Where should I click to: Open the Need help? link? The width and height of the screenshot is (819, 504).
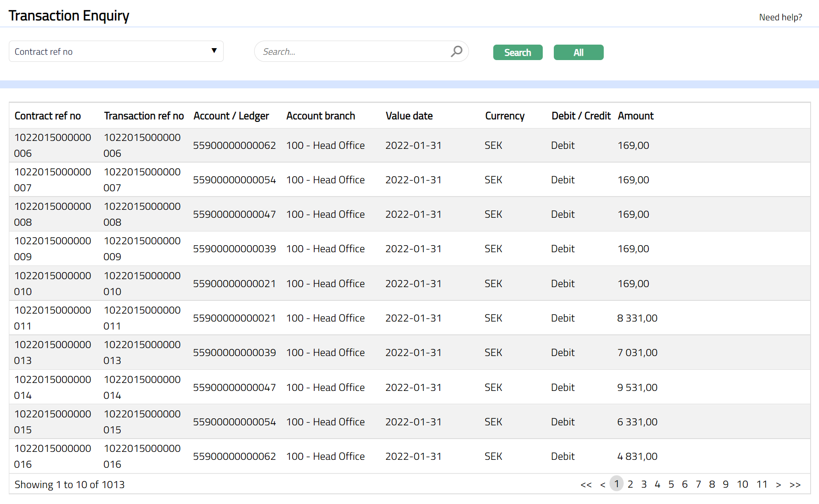pos(780,17)
